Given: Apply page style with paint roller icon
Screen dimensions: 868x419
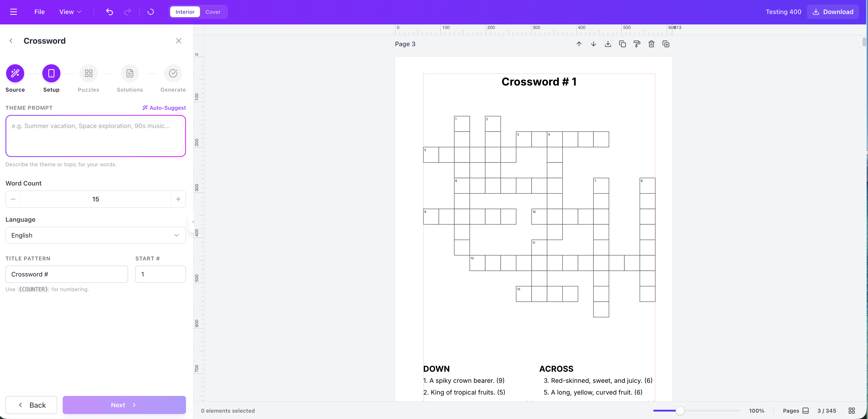Looking at the screenshot, I should tap(637, 44).
